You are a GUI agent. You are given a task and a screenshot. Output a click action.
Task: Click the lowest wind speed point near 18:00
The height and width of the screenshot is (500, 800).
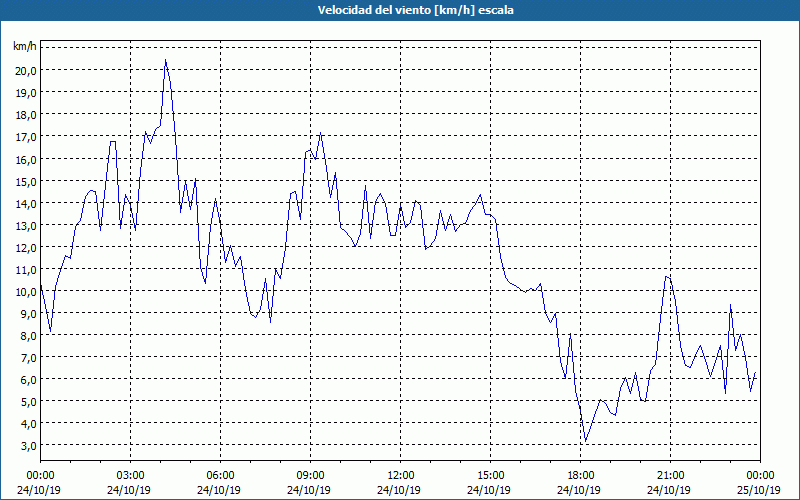586,441
